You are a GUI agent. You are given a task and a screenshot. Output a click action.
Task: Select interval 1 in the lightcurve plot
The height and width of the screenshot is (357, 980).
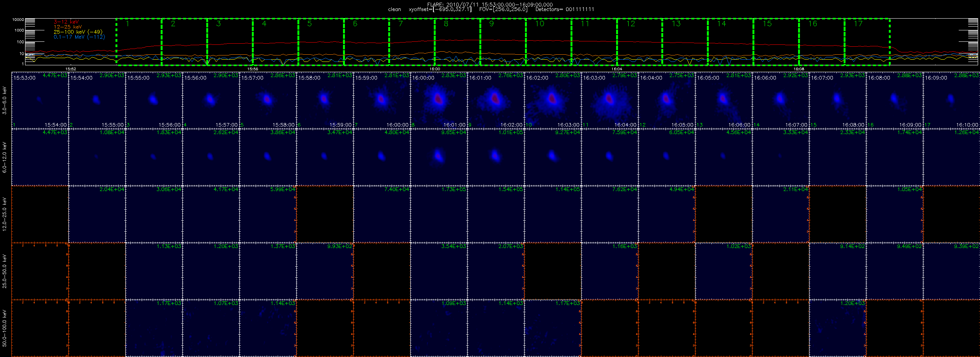point(139,41)
